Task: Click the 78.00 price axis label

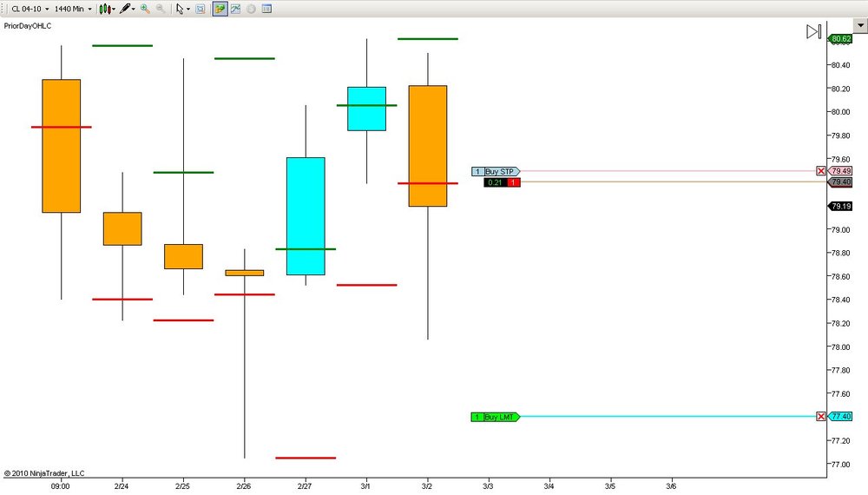Action: pos(840,347)
